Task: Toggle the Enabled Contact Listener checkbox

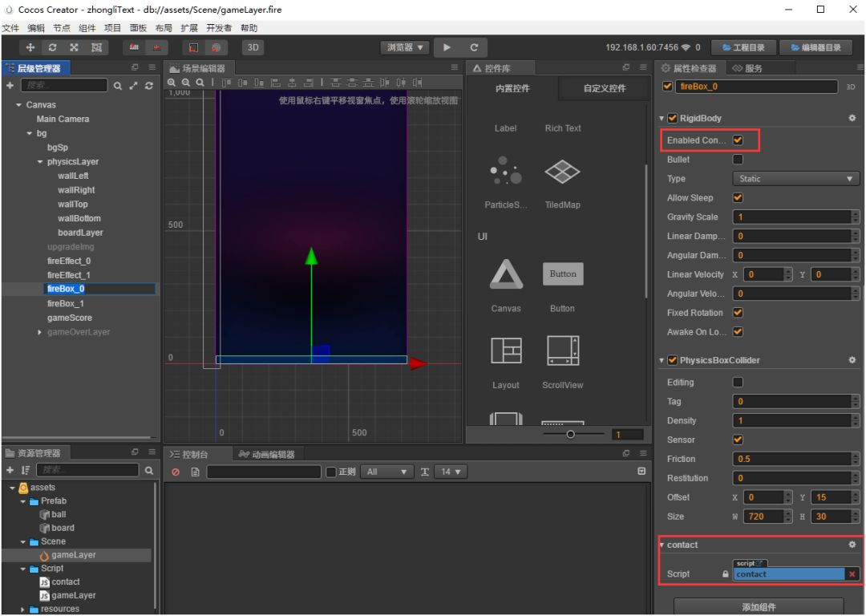Action: point(738,140)
